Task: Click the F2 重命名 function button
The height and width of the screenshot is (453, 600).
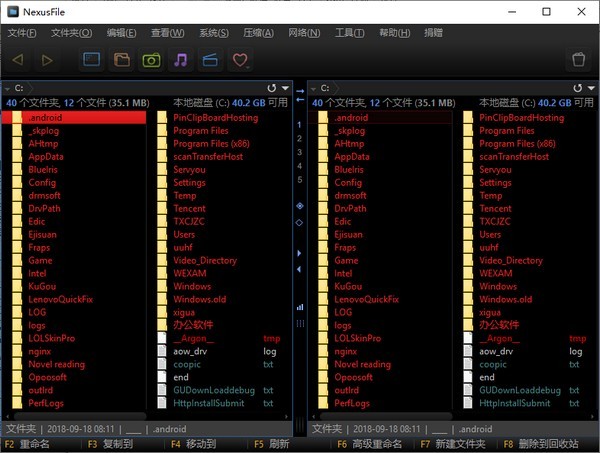Action: point(27,444)
